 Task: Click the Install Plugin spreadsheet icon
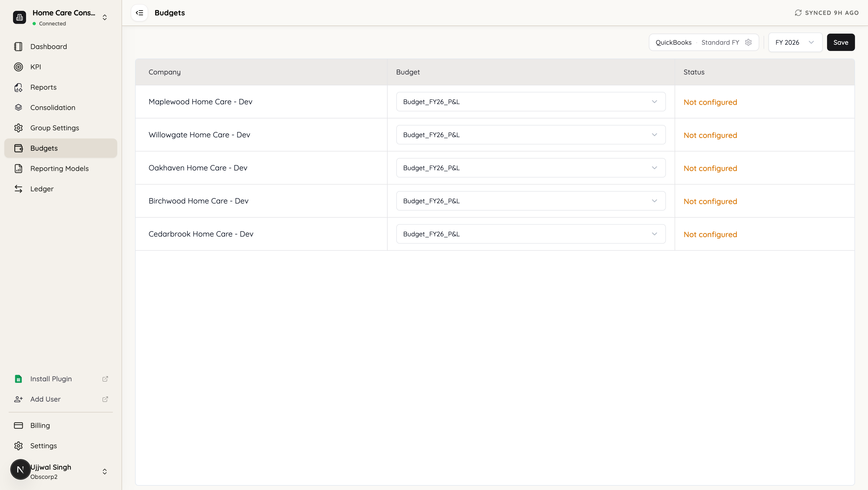coord(18,379)
